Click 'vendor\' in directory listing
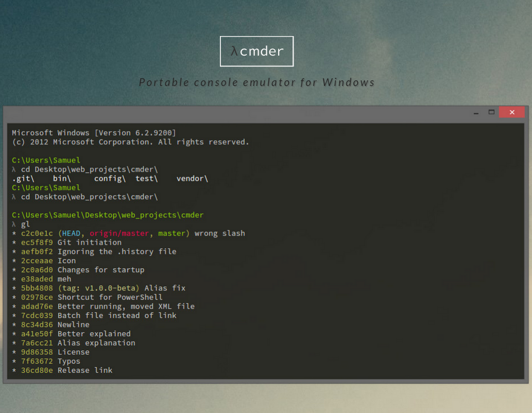 pyautogui.click(x=192, y=179)
